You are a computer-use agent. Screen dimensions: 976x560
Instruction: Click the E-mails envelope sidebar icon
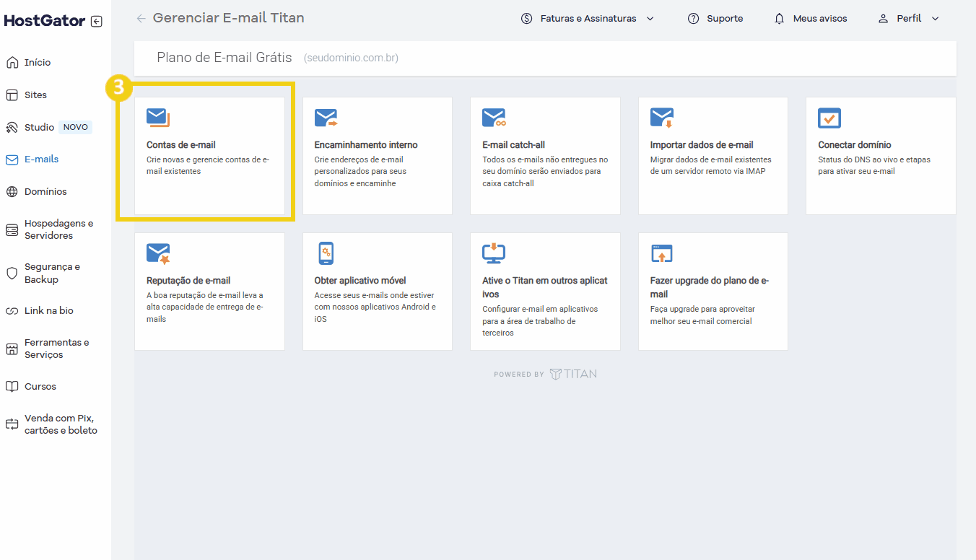(12, 159)
